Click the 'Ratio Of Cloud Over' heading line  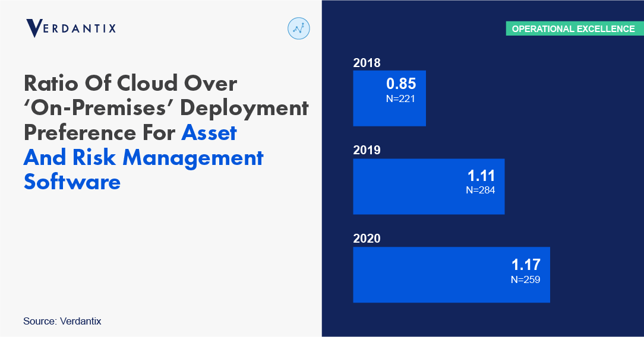tap(131, 83)
